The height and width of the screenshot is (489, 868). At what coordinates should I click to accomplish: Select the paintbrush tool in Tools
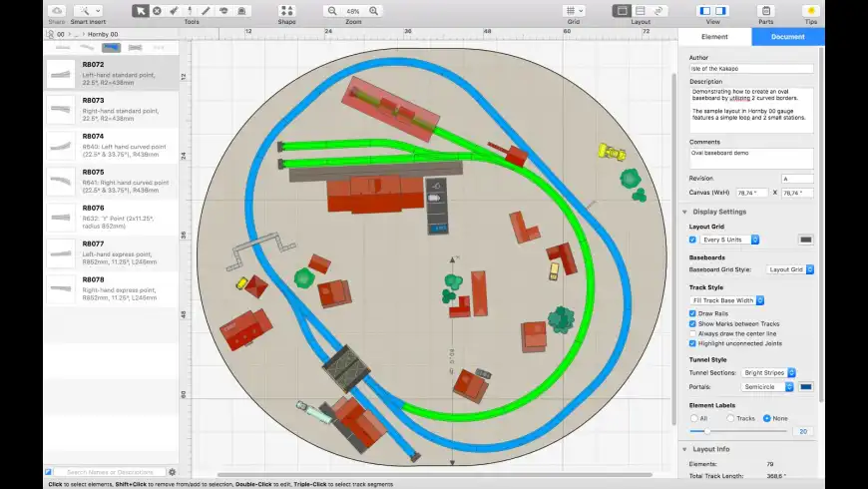[174, 11]
